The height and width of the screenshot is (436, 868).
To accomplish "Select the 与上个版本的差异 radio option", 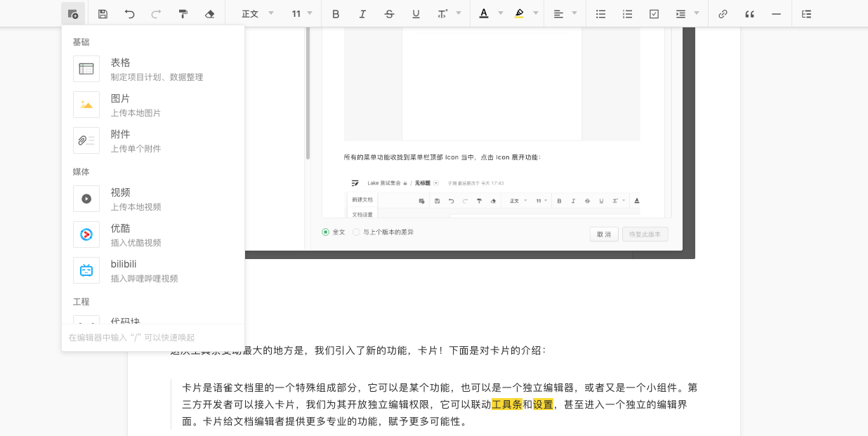I will (x=356, y=232).
